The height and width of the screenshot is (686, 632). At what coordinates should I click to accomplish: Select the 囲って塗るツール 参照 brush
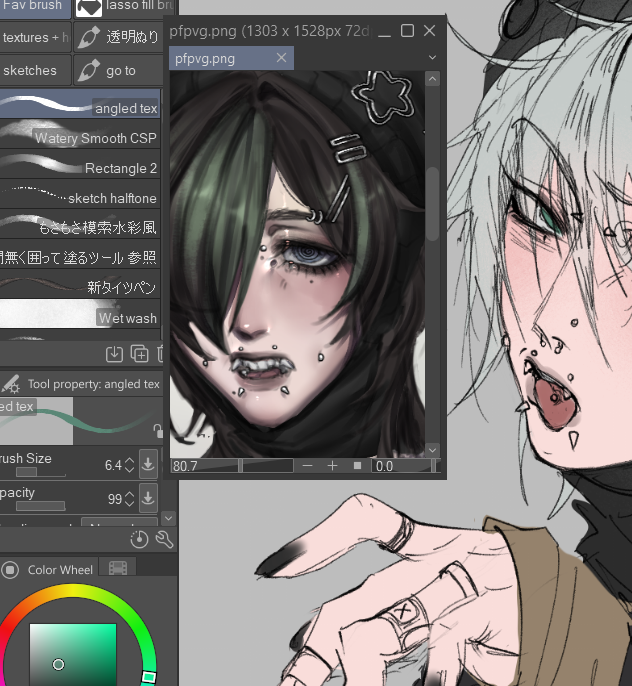80,253
